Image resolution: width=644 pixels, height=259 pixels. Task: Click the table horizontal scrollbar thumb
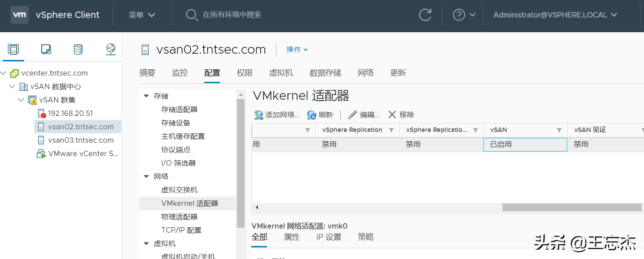(572, 208)
